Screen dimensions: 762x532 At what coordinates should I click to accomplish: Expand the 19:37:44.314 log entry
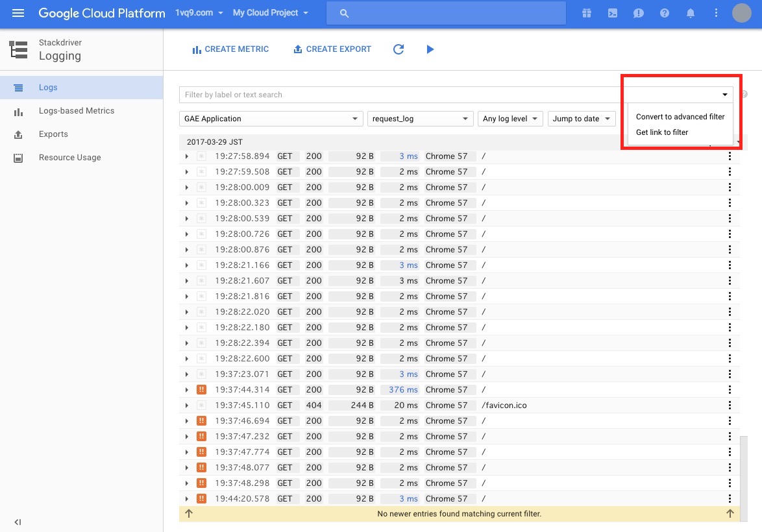[187, 390]
